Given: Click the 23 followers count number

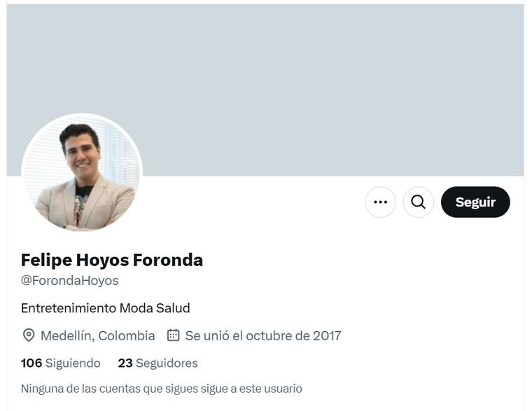Looking at the screenshot, I should tap(125, 363).
